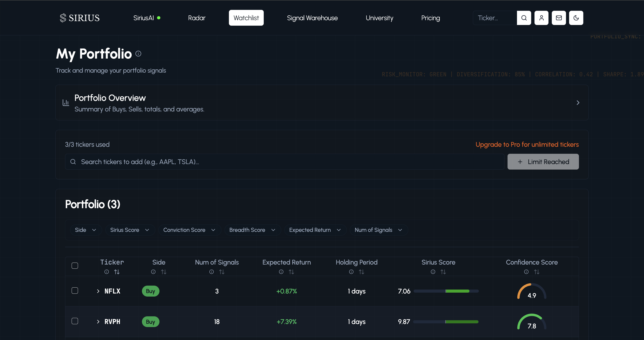Click Upgrade to Pro for unlimited tickers

coord(527,145)
